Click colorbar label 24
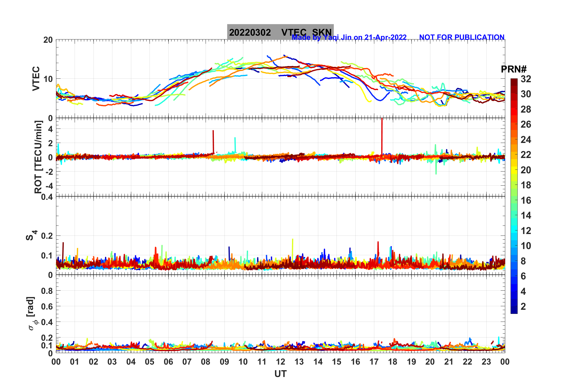 point(526,140)
